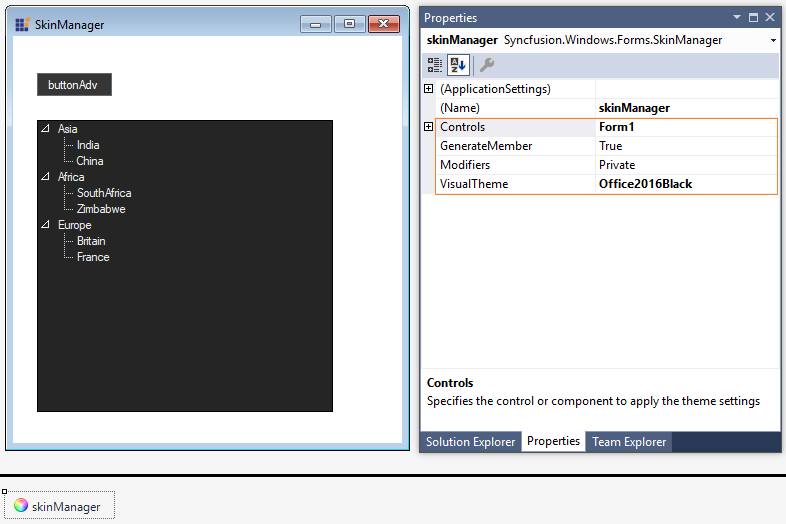786x524 pixels.
Task: Select the skinManager color wheel component icon
Action: [x=21, y=505]
